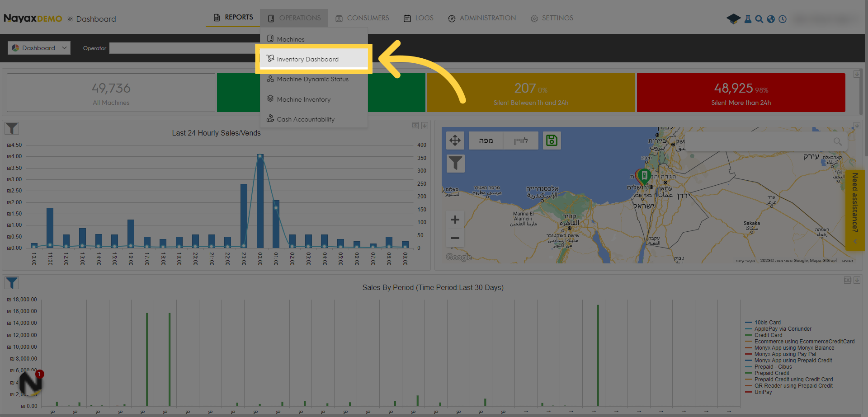Open the lab flask icon in header

(748, 19)
